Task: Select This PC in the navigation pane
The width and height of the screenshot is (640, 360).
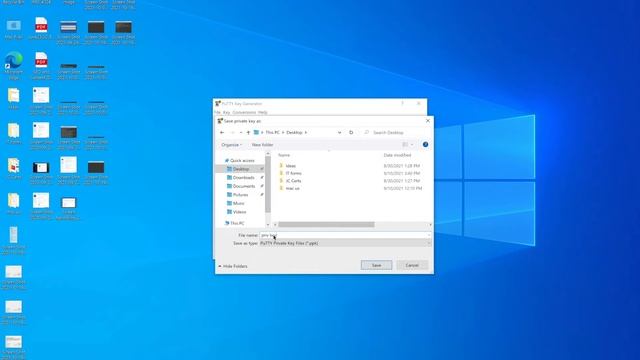Action: tap(237, 223)
